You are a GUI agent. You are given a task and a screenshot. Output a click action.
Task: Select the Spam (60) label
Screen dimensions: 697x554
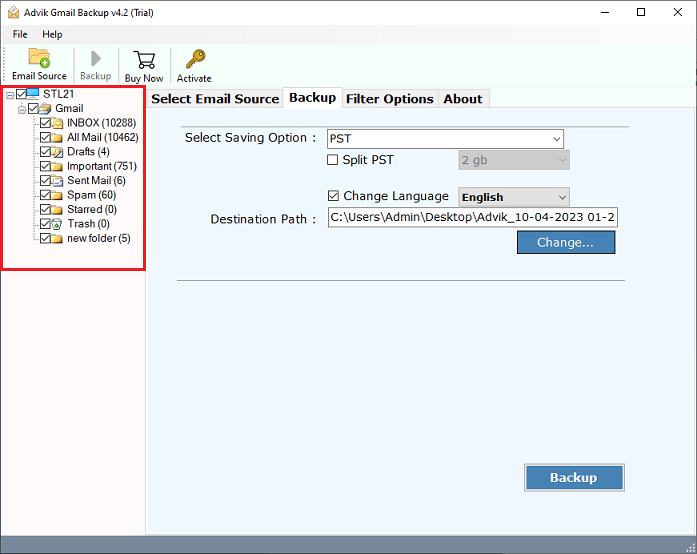[x=92, y=195]
